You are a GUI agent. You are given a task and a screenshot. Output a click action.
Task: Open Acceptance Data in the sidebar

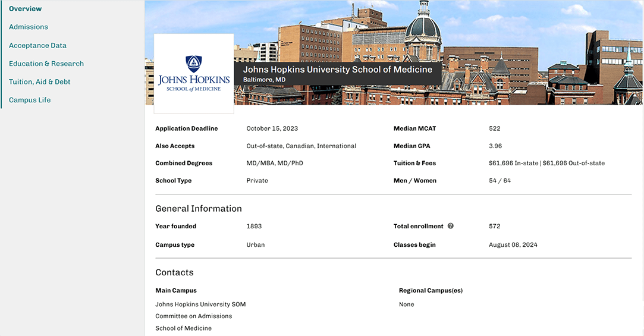(x=38, y=45)
